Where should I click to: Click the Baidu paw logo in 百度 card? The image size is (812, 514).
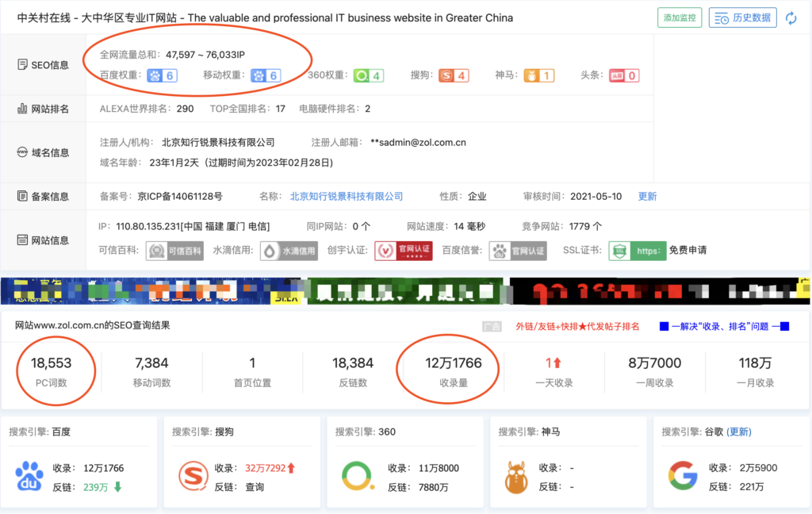click(29, 476)
